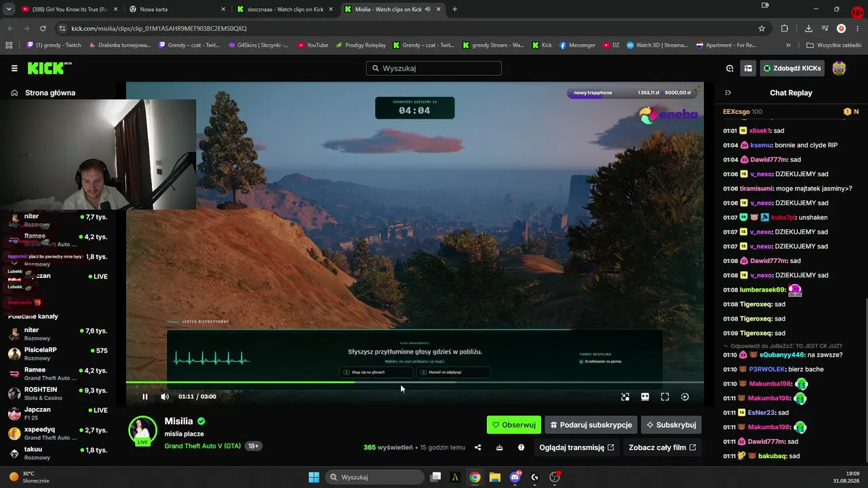Viewport: 868px width, 488px height.
Task: Open the Kick header gift panel icon
Action: [748, 68]
